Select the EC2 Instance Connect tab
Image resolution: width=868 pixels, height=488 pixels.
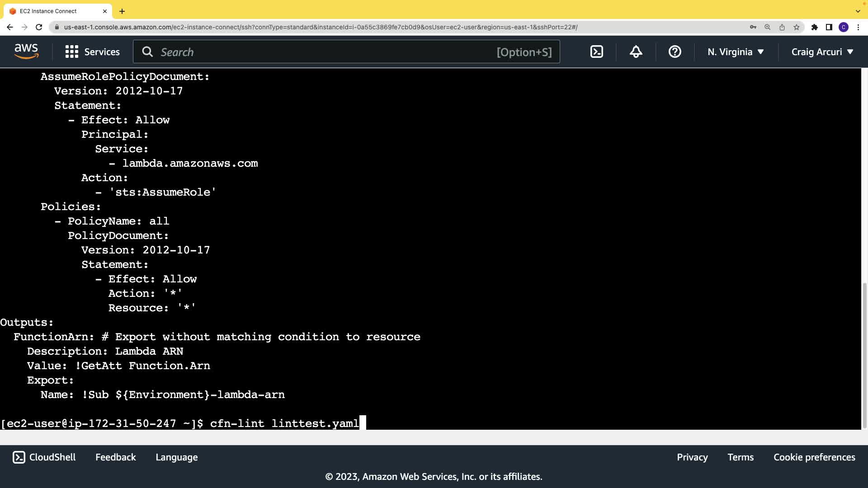click(48, 11)
